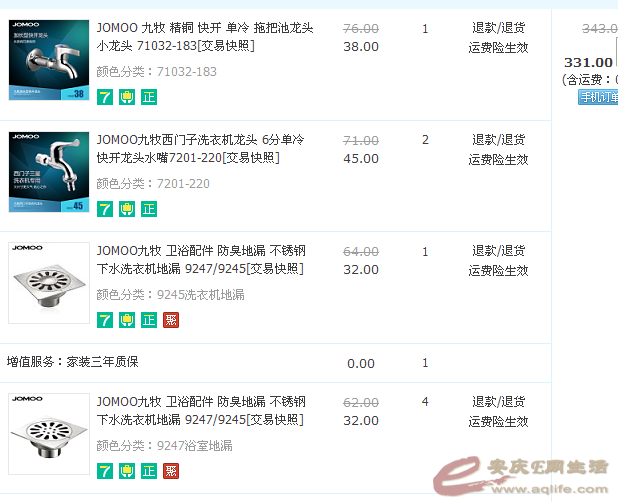Click the 7-day return badge on the 9247 floor drain

click(x=105, y=471)
